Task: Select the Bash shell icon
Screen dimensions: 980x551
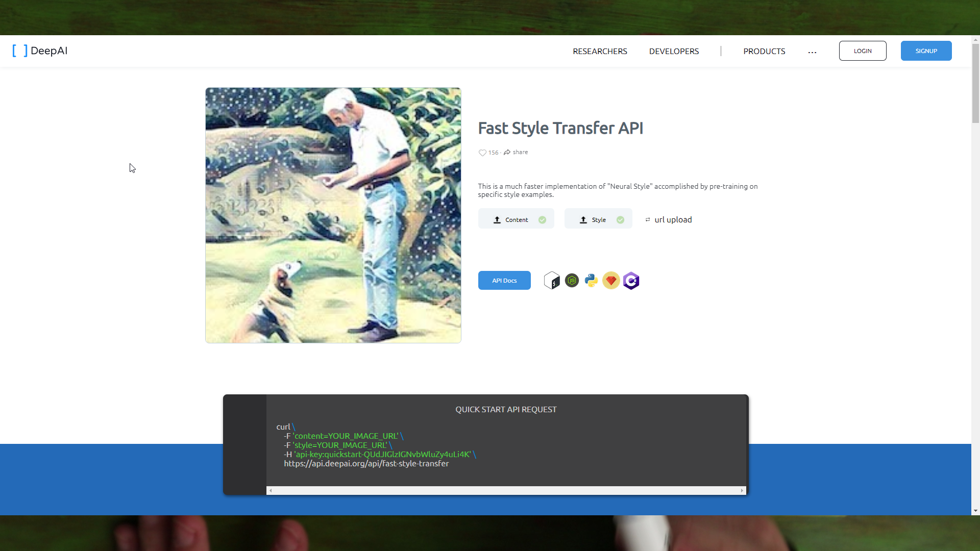Action: pos(552,281)
